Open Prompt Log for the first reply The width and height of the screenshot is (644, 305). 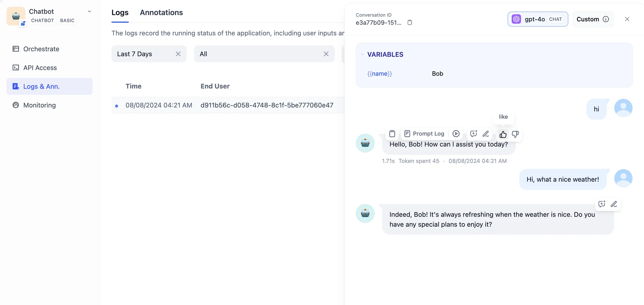tap(424, 134)
